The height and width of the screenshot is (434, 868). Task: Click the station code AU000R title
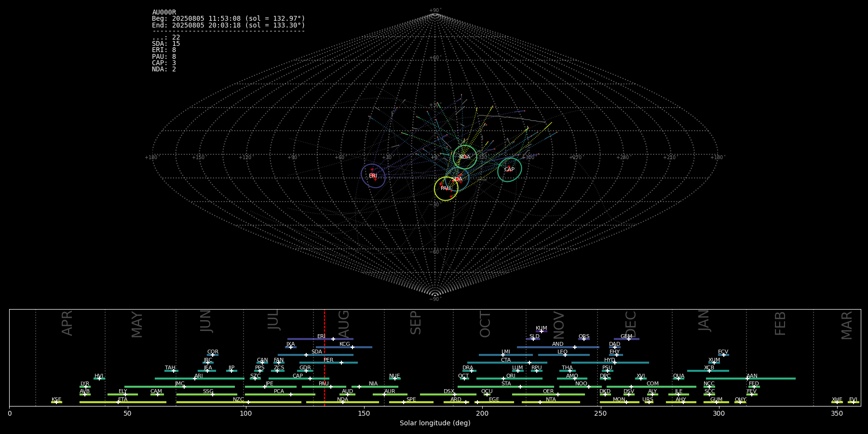[x=164, y=13]
